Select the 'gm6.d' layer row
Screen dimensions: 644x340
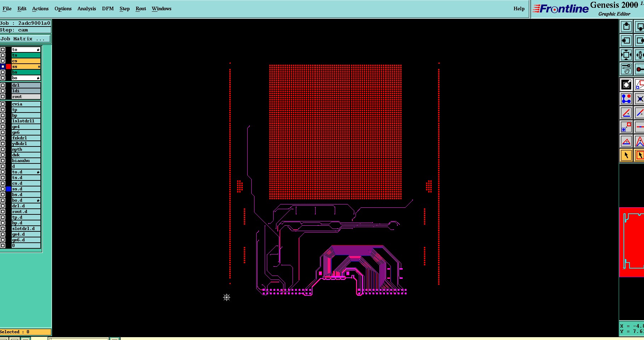pos(26,240)
